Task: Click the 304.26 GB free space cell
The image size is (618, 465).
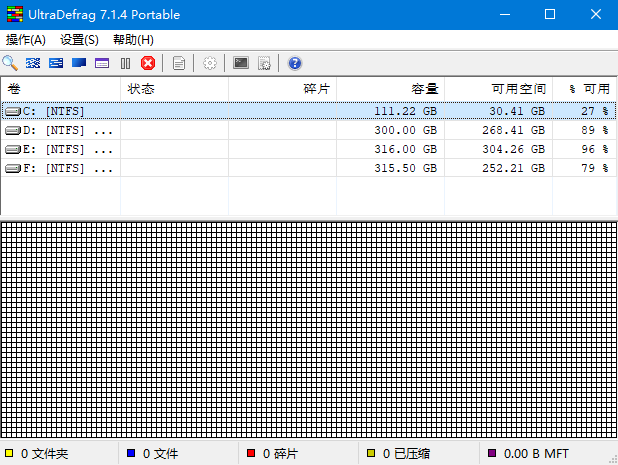Action: [x=514, y=149]
